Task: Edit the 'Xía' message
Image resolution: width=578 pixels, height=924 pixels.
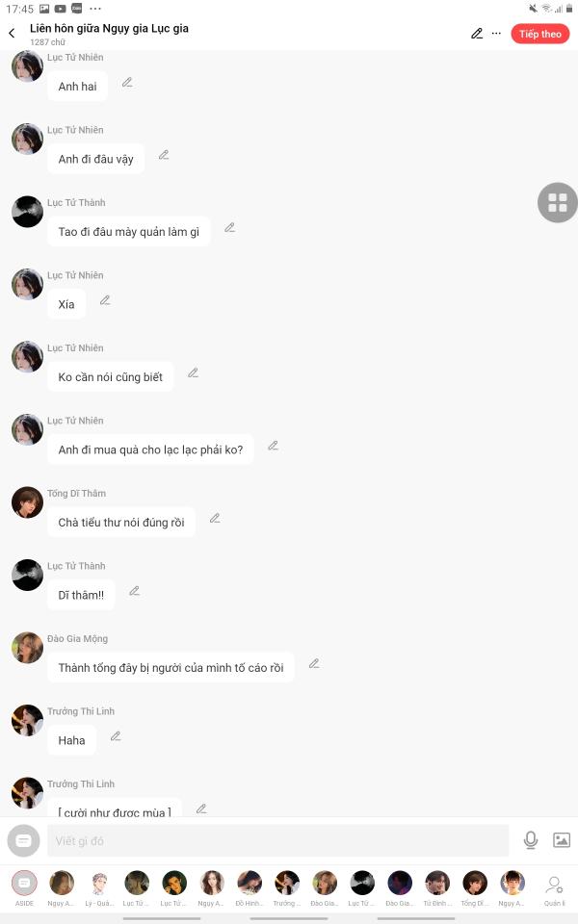Action: coord(105,300)
